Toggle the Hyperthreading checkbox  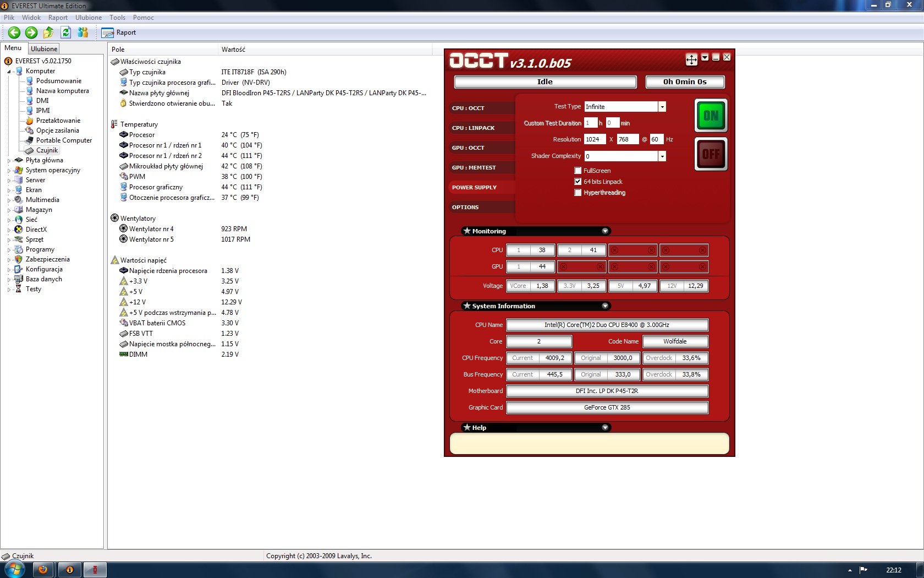coord(577,193)
